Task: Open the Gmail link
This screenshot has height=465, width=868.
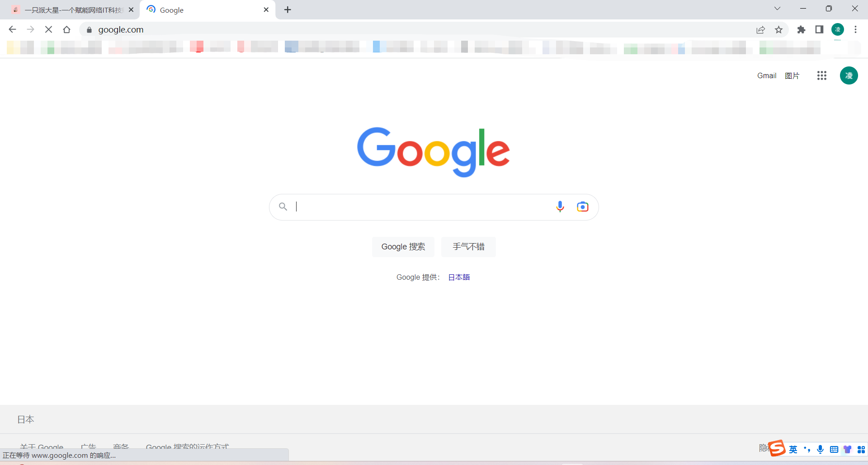Action: pyautogui.click(x=767, y=75)
